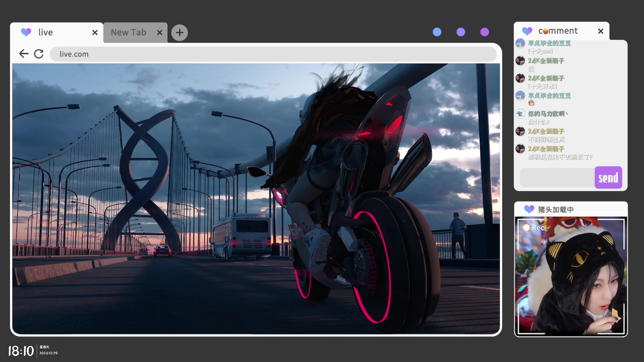This screenshot has width=644, height=362.
Task: Close the New Tab tab
Action: (160, 33)
